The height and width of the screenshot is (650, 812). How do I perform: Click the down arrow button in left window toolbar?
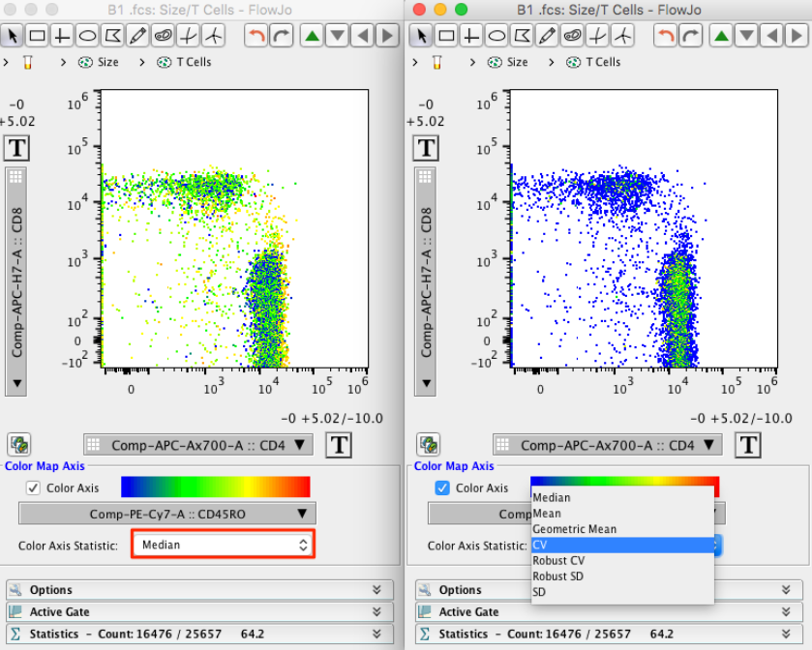337,36
